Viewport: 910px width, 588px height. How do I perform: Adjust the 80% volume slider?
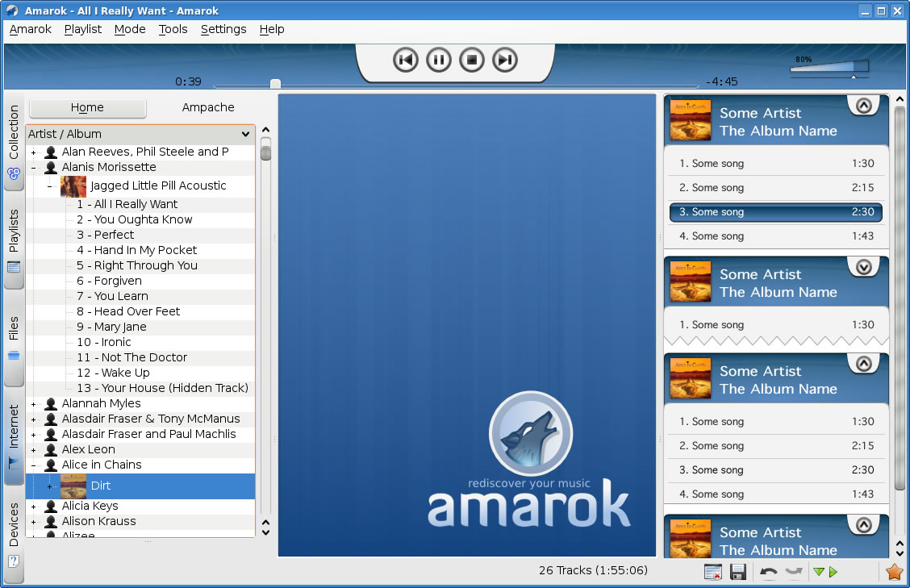829,68
